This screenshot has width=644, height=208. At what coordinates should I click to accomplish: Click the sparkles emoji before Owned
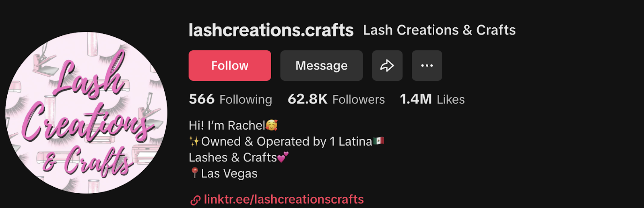(x=194, y=141)
